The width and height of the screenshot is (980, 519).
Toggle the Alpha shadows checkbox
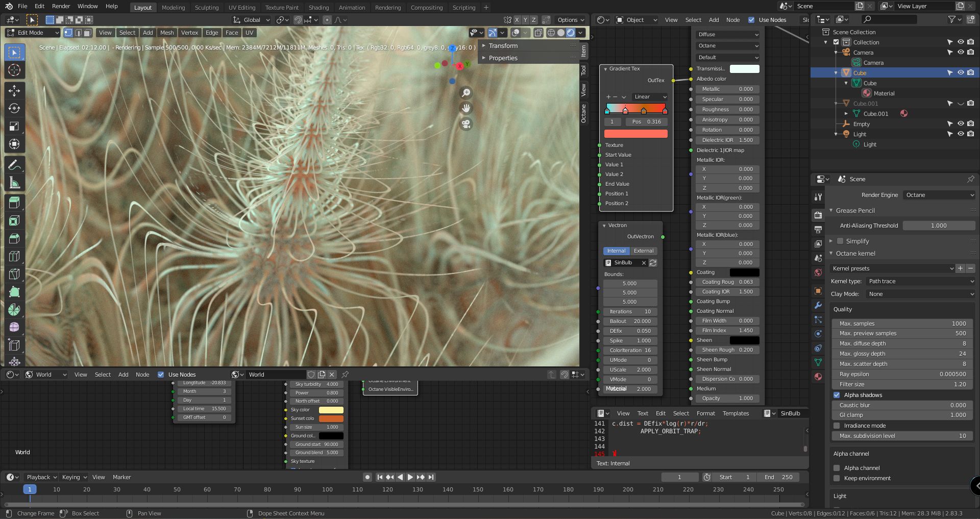837,394
